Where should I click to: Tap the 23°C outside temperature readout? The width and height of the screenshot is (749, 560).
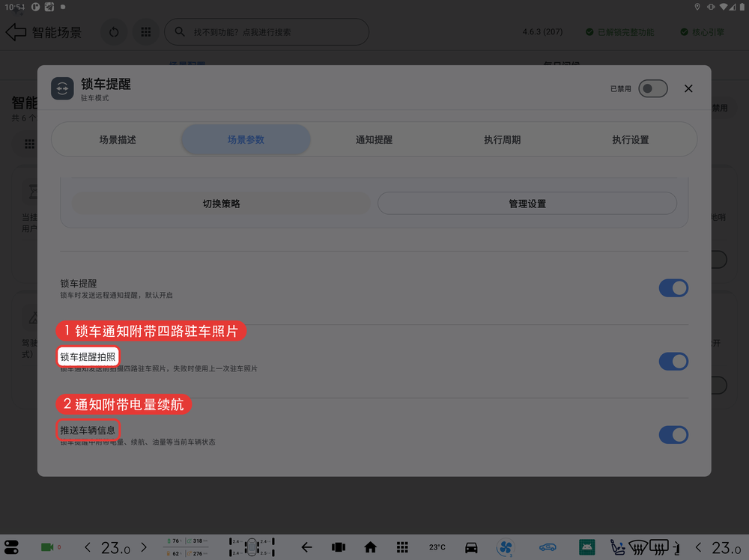(x=437, y=547)
